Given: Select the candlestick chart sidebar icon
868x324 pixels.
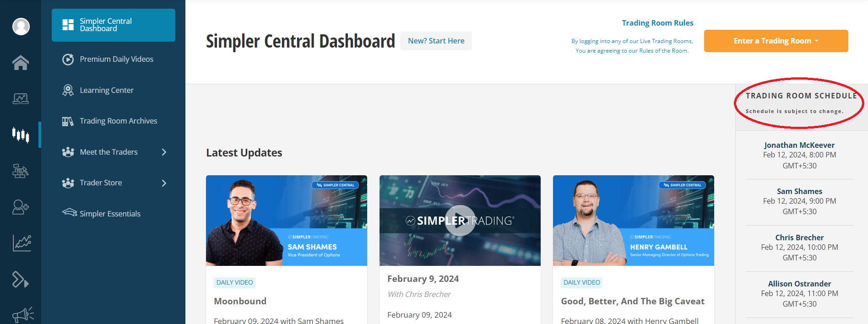Looking at the screenshot, I should [x=21, y=135].
